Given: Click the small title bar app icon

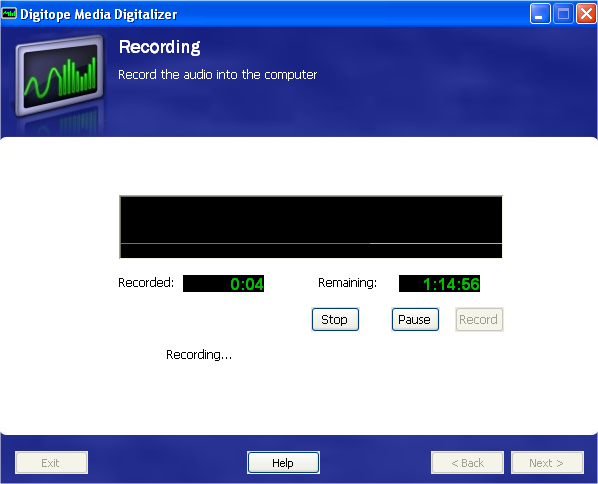Looking at the screenshot, I should coord(9,14).
